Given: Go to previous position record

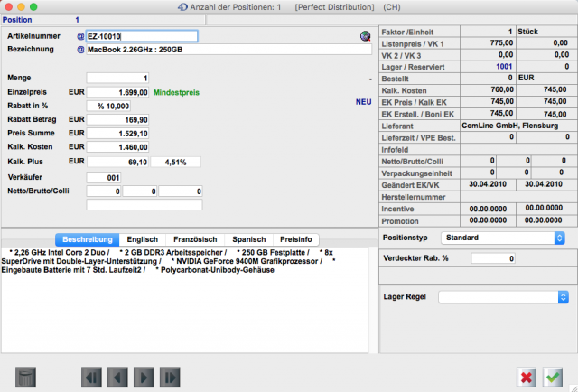Looking at the screenshot, I should point(117,375).
